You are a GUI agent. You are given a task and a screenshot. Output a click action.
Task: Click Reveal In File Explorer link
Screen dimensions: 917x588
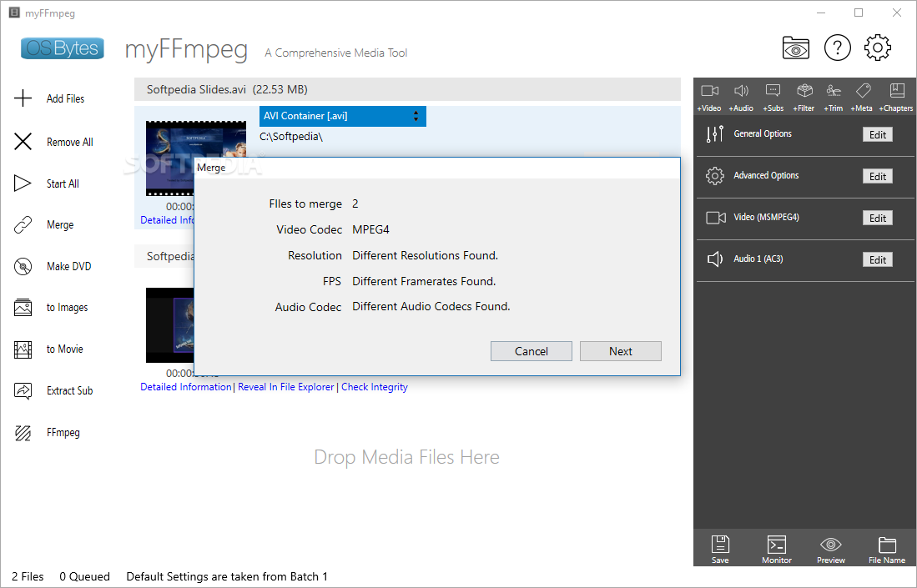click(286, 387)
